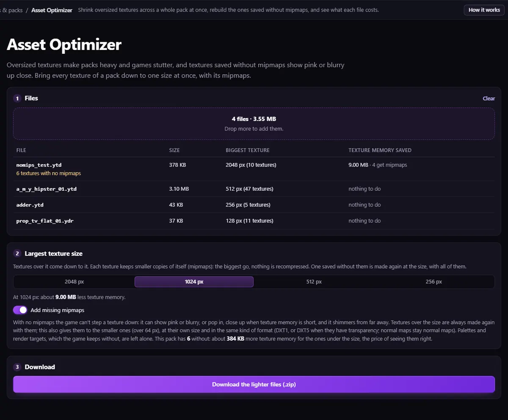The height and width of the screenshot is (420, 508).
Task: Click the '6 textures with no mipmaps' warning
Action: (49, 173)
